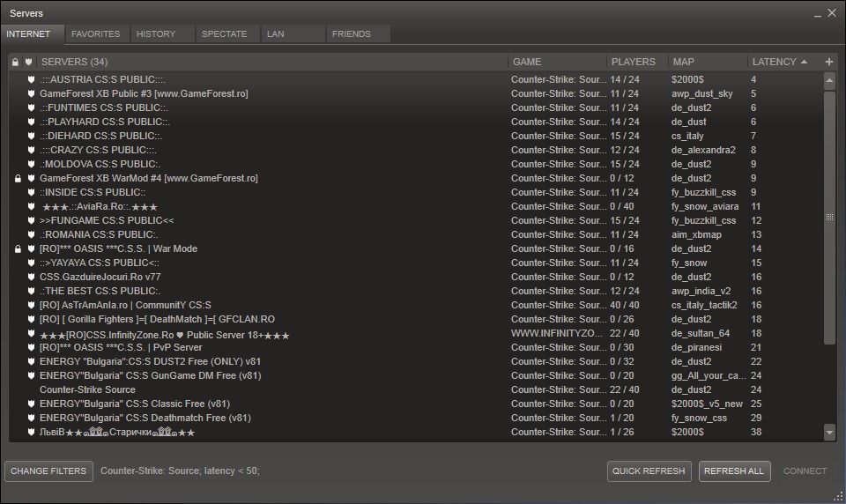Image resolution: width=846 pixels, height=504 pixels.
Task: Click shield icon beside ENERGY DUST2 Free server
Action: point(32,361)
